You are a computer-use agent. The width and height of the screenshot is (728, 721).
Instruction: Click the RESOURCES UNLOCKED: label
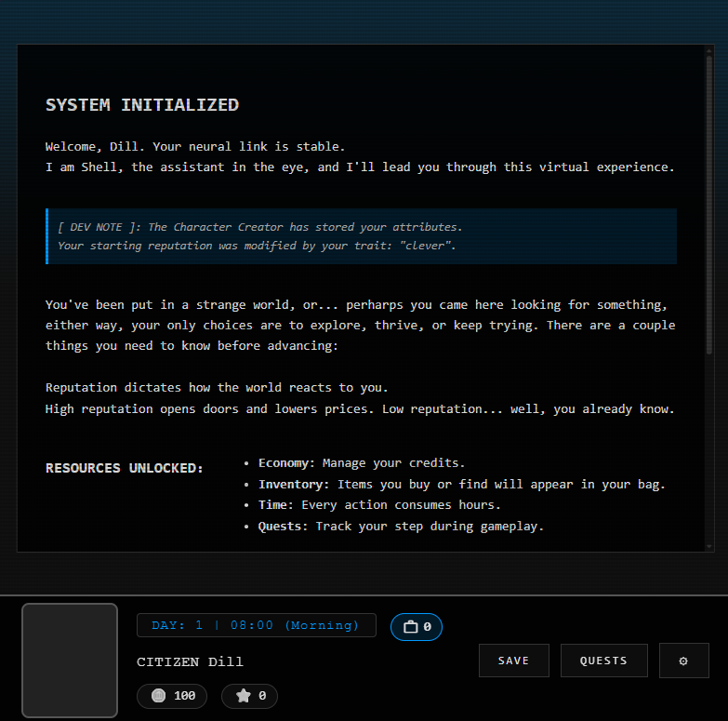click(x=125, y=468)
